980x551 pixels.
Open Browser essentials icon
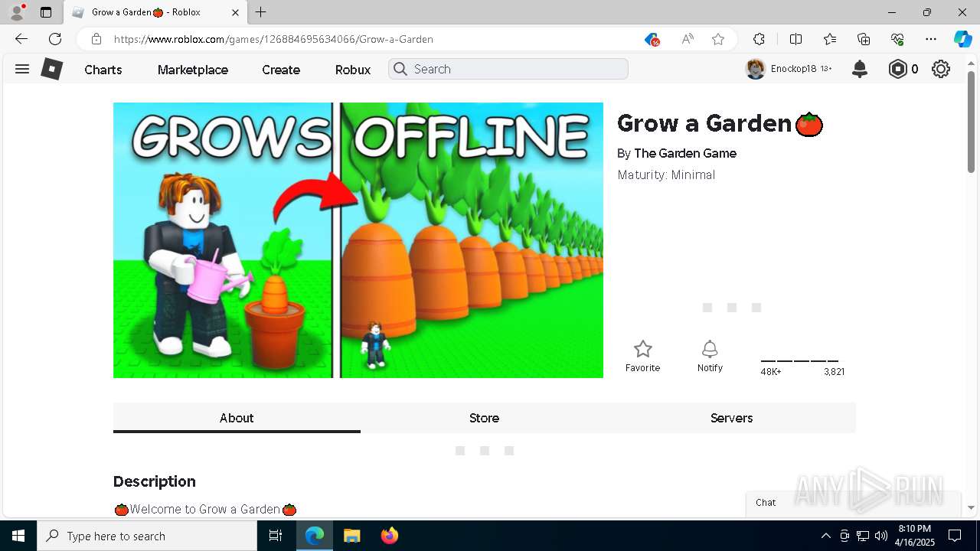[897, 39]
